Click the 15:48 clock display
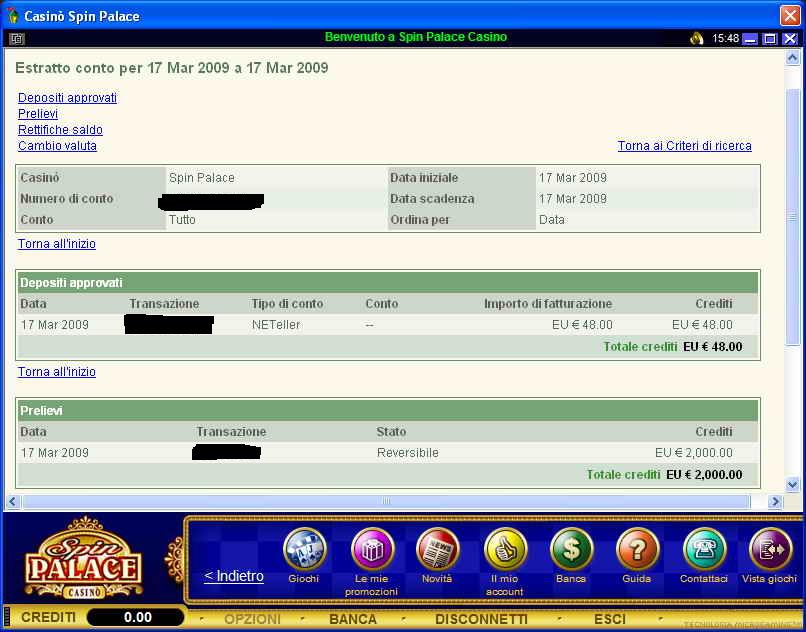806x632 pixels. (x=725, y=39)
